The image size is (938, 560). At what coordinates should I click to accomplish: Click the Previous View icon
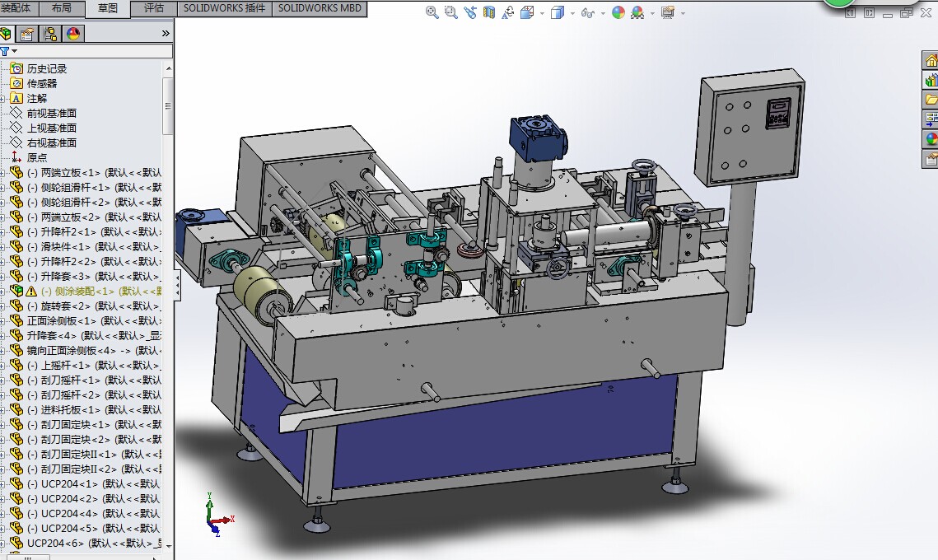point(470,12)
